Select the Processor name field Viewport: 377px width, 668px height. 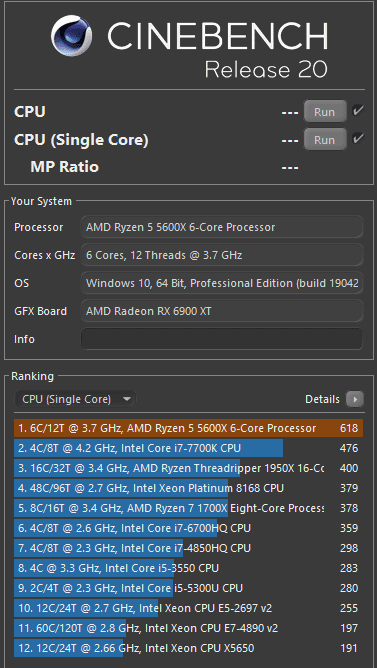coord(222,227)
